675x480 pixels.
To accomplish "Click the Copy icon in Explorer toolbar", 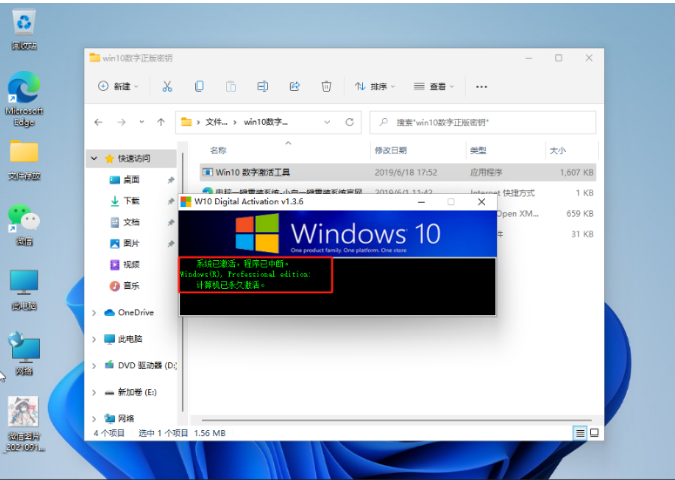I will coord(200,87).
